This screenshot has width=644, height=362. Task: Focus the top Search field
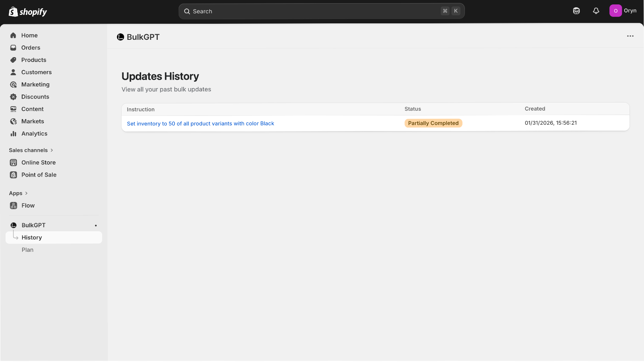pyautogui.click(x=314, y=11)
